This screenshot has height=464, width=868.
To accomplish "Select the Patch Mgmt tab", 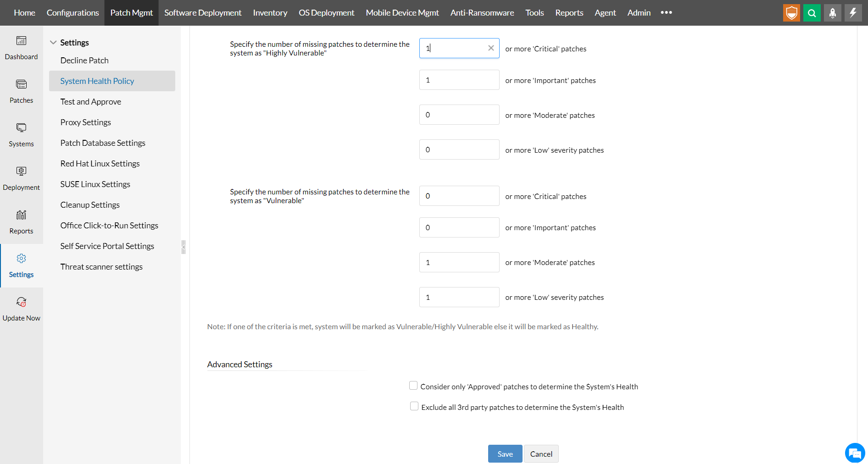I will (x=131, y=13).
